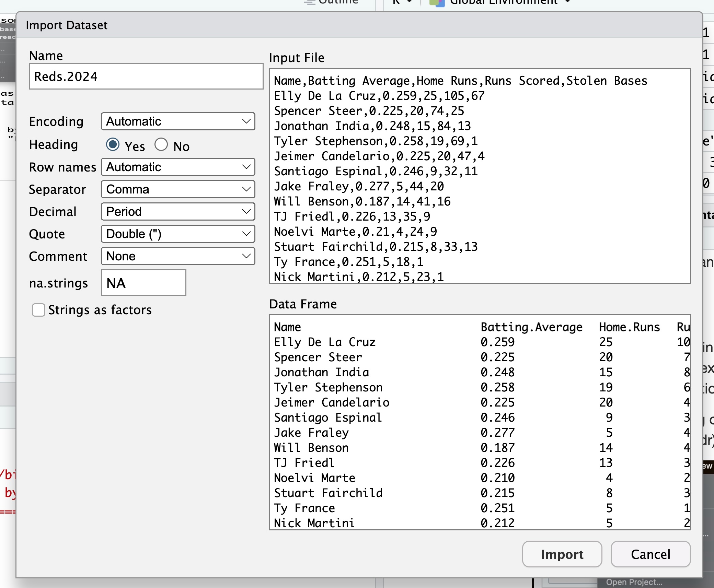Image resolution: width=714 pixels, height=588 pixels.
Task: Click Elly De La Cruz in Data Frame
Action: click(x=324, y=342)
